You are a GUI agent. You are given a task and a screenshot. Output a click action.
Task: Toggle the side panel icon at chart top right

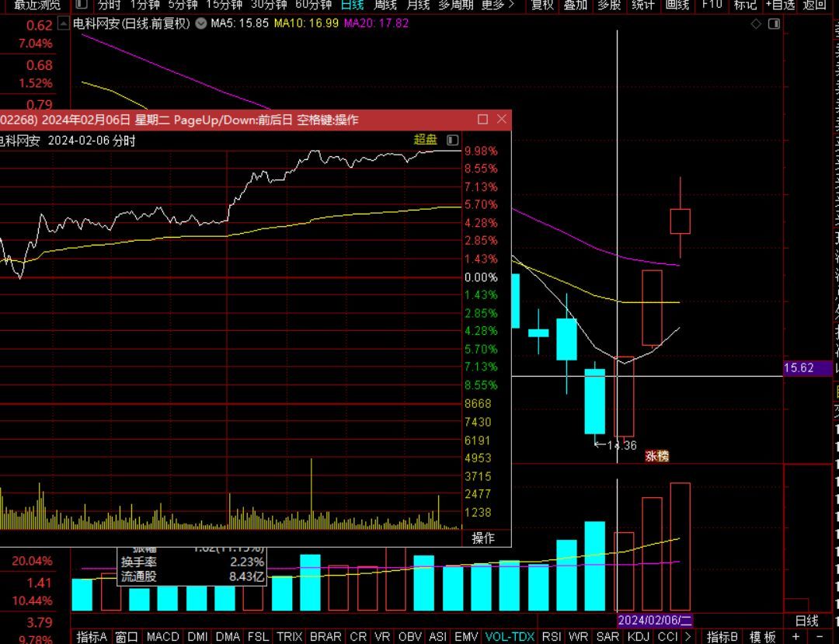coord(774,24)
